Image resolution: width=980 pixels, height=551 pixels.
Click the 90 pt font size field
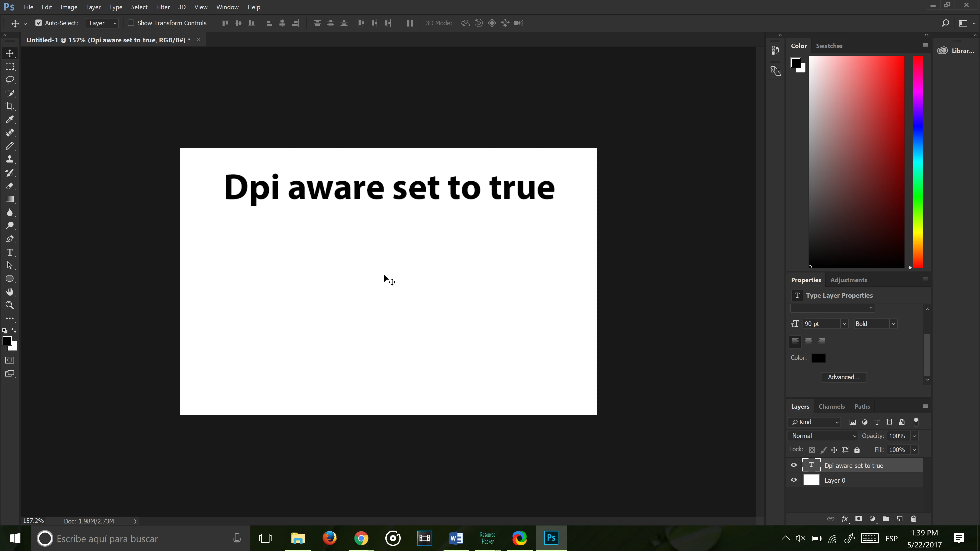tap(820, 324)
